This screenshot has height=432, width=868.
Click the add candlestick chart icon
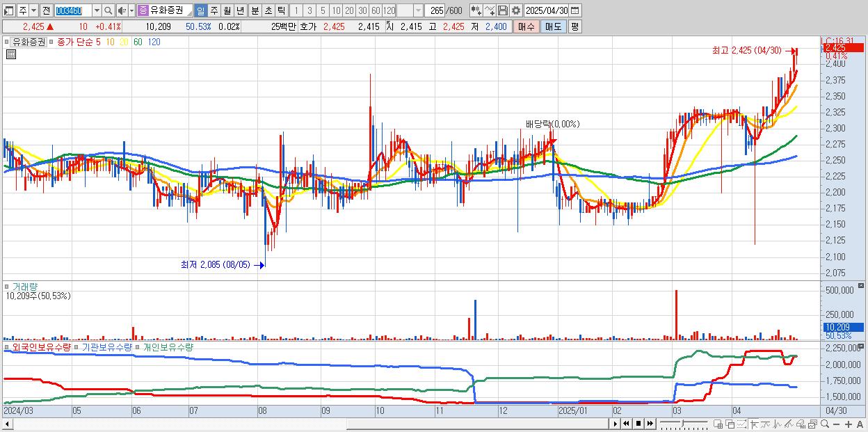tap(476, 10)
